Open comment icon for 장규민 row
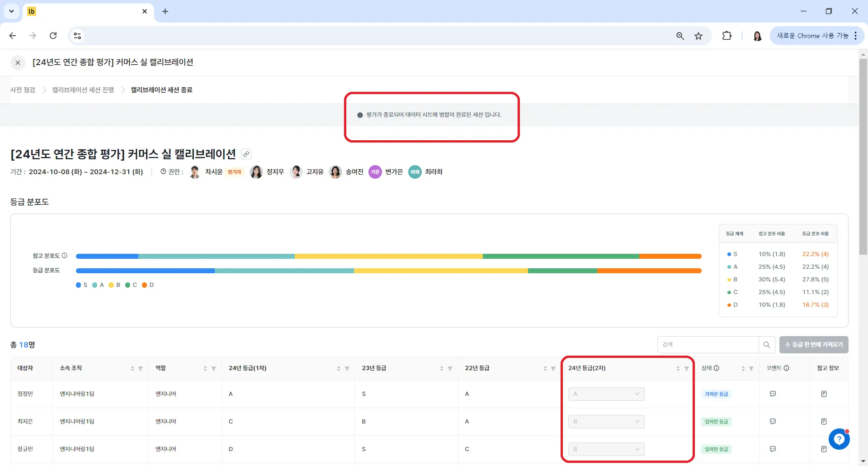 pyautogui.click(x=773, y=449)
